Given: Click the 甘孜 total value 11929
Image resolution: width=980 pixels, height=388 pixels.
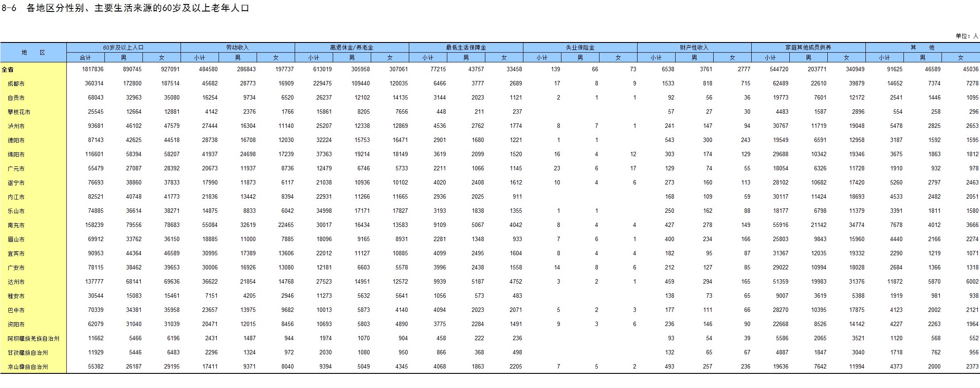Looking at the screenshot, I should [x=96, y=353].
